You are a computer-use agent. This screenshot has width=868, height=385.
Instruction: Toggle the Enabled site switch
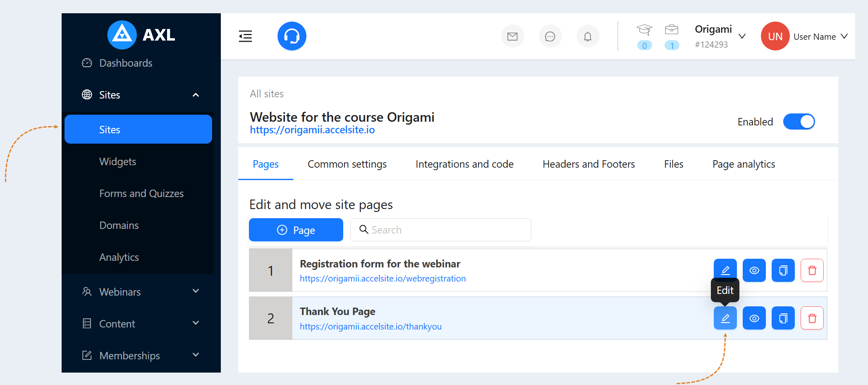pos(799,122)
